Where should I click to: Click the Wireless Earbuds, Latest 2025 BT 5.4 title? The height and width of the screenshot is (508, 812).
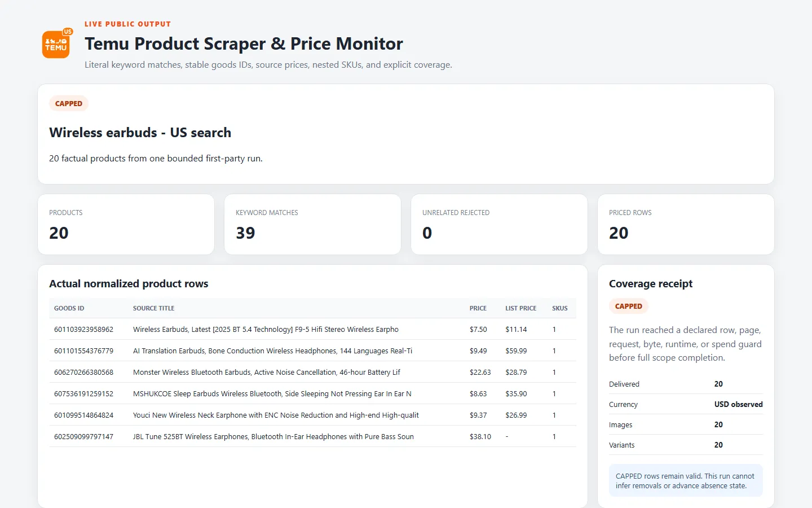[266, 329]
